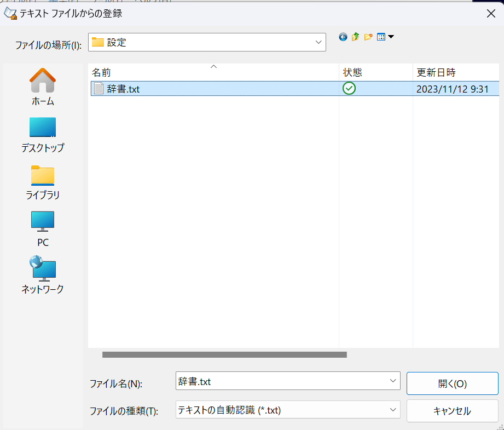Select PC in places bar

(43, 229)
